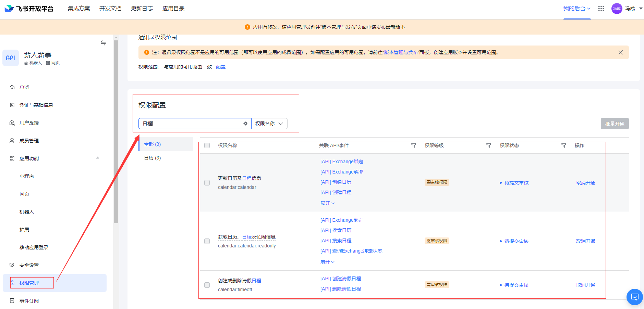Viewport: 644px width, 309px height.
Task: Select the 日历 (3) category tab
Action: point(153,158)
